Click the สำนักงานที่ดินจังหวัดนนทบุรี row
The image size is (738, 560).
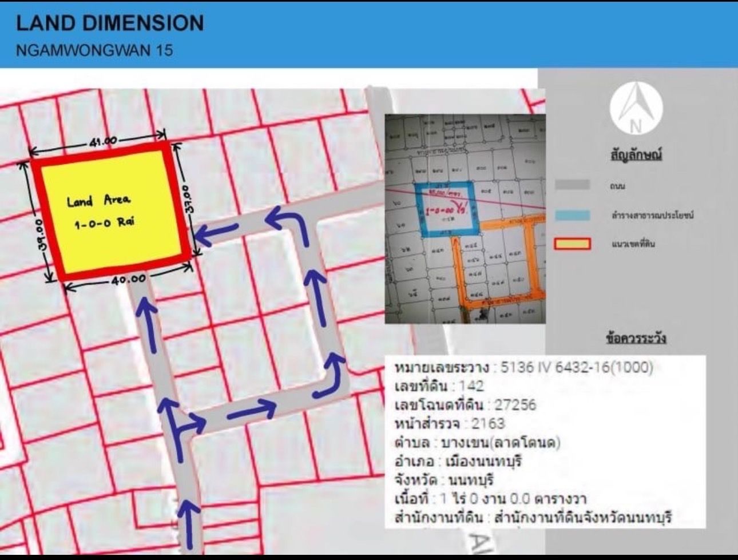click(533, 518)
